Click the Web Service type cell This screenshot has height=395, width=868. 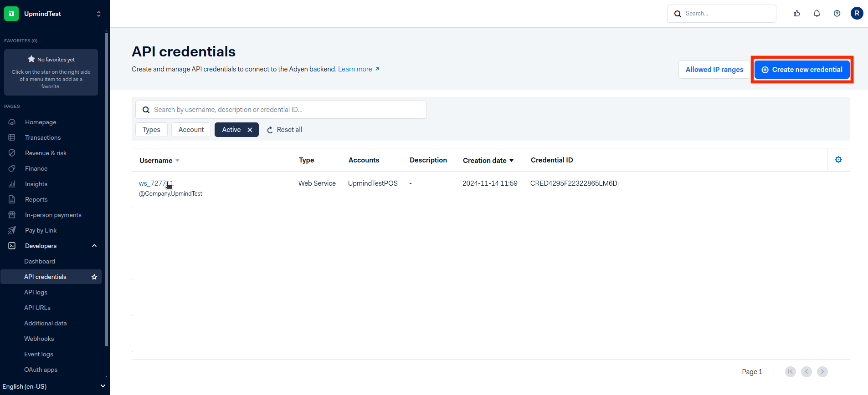coord(317,183)
